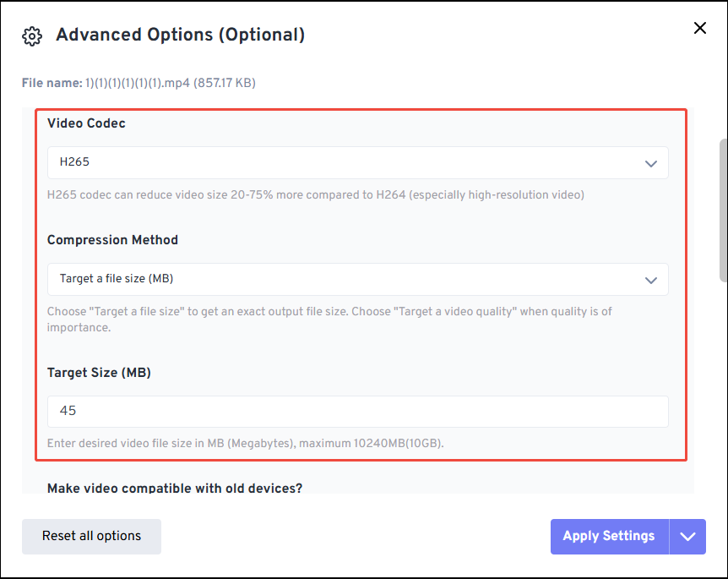Click the H265 codec description text
The image size is (728, 579).
click(316, 194)
